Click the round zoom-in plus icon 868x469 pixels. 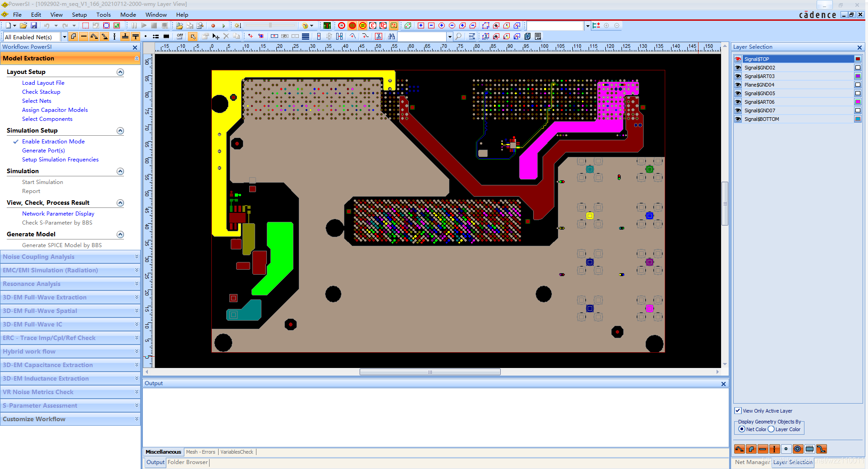[x=442, y=26]
